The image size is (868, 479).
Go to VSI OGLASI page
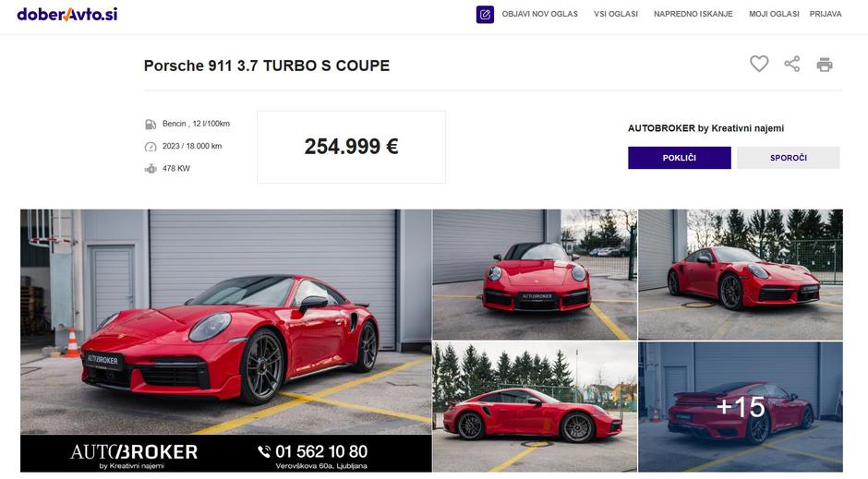tap(616, 14)
